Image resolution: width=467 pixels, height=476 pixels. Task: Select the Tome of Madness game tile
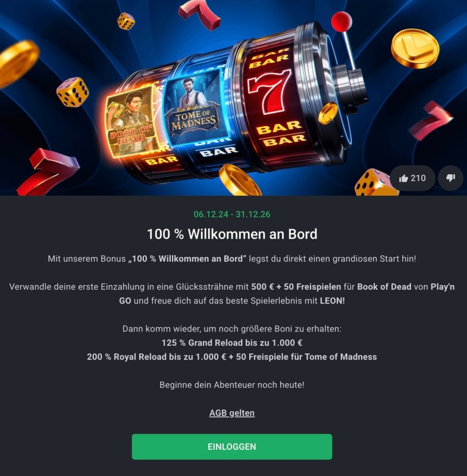click(x=194, y=107)
